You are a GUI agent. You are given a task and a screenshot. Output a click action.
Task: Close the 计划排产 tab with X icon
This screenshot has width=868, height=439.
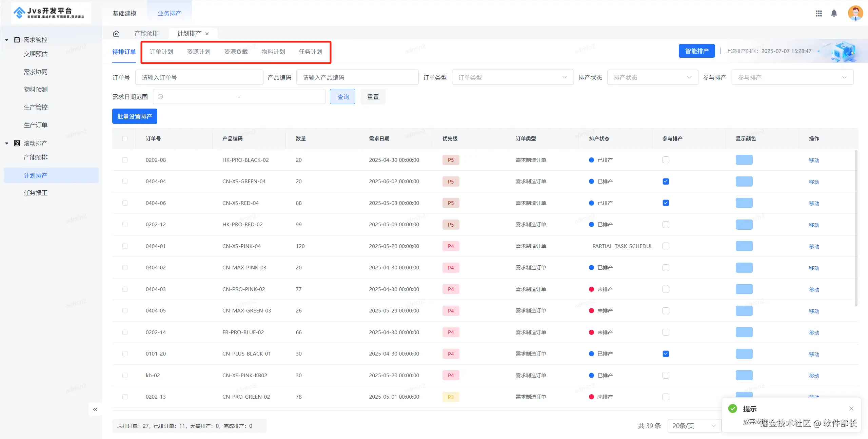[x=207, y=34]
